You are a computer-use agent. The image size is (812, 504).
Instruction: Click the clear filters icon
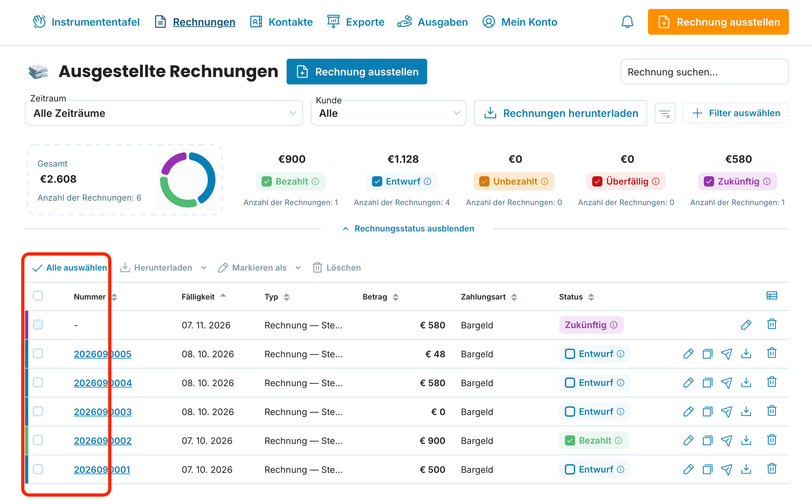coord(665,113)
